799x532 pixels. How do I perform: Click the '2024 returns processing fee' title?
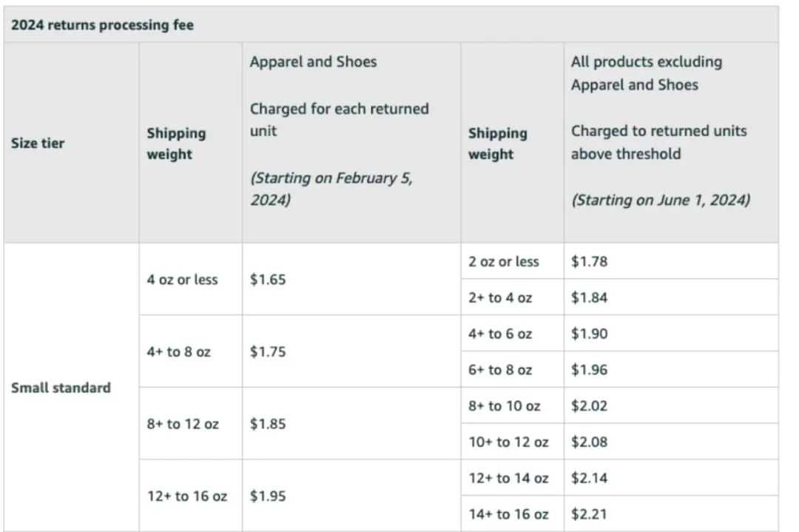(102, 25)
